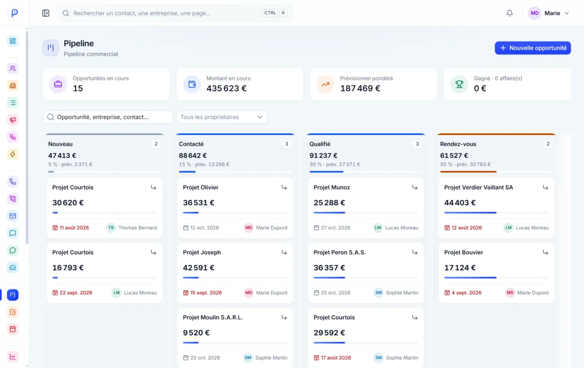This screenshot has height=368, width=588.
Task: Click the Prévisionnel pondéré trend icon
Action: click(326, 84)
